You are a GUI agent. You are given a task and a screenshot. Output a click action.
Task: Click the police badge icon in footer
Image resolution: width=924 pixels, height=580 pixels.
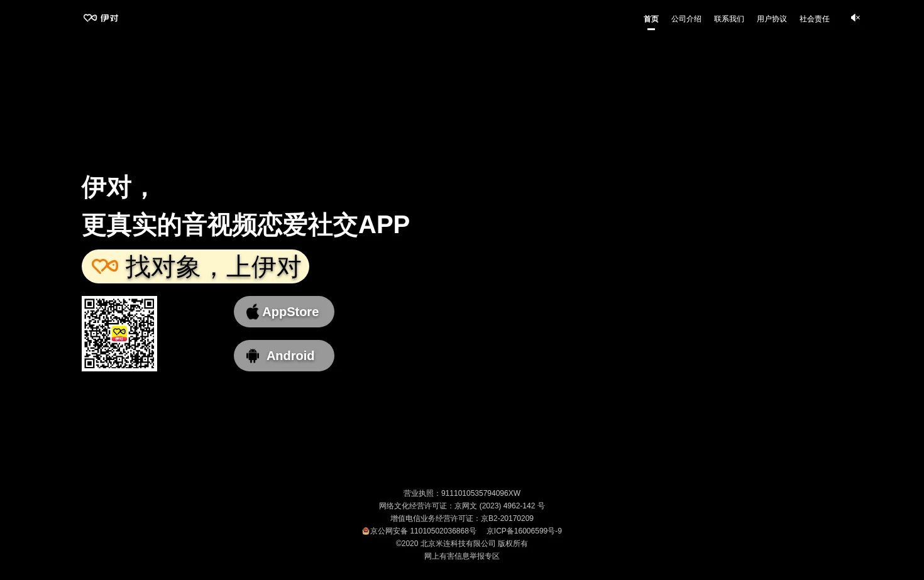point(366,531)
